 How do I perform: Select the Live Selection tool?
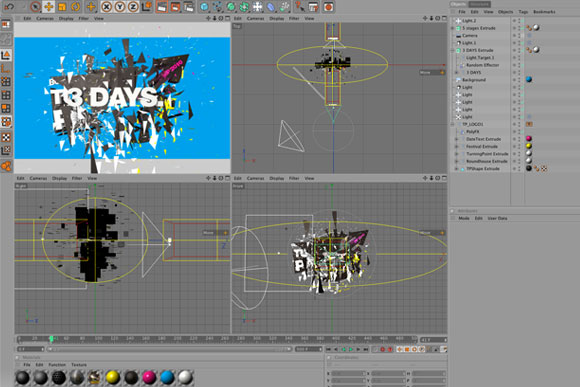pyautogui.click(x=36, y=6)
